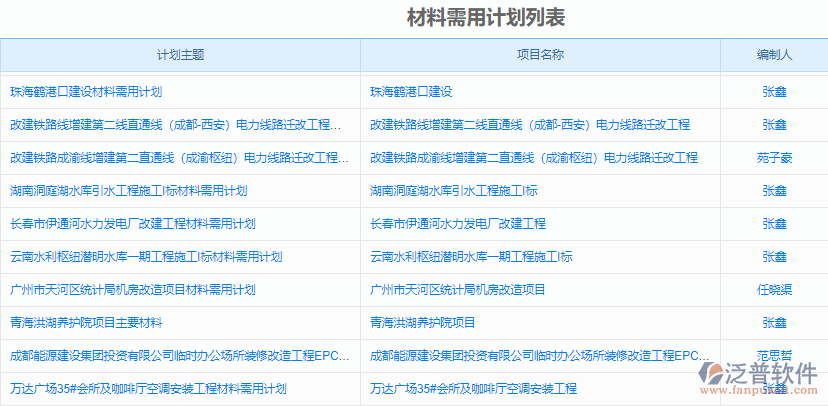Select editor 任晓渠

(x=774, y=290)
